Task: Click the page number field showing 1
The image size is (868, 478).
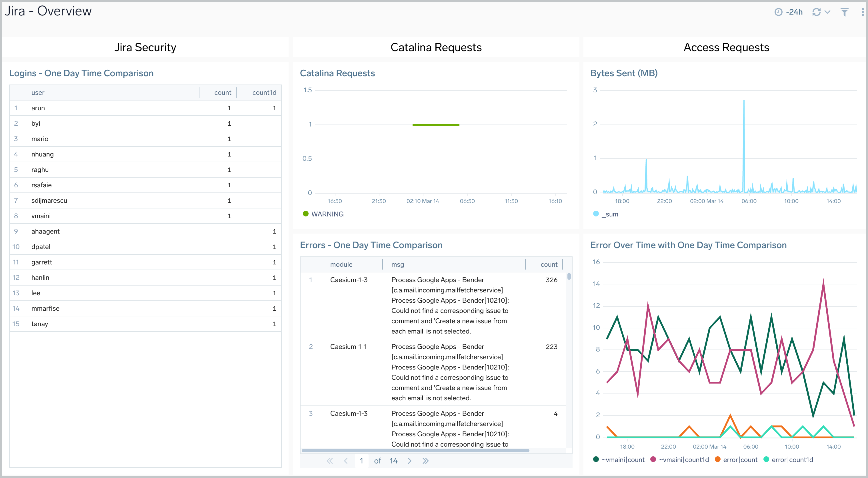Action: click(361, 461)
